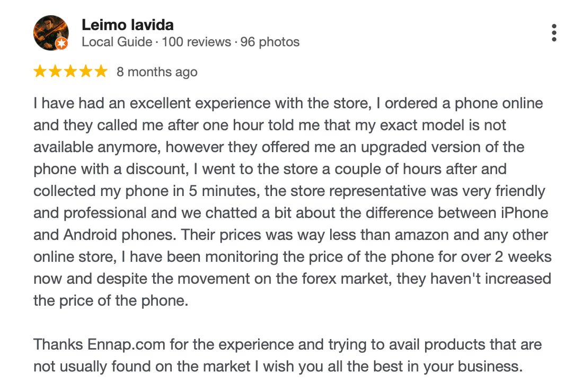Click the fourth rating star

click(x=85, y=72)
